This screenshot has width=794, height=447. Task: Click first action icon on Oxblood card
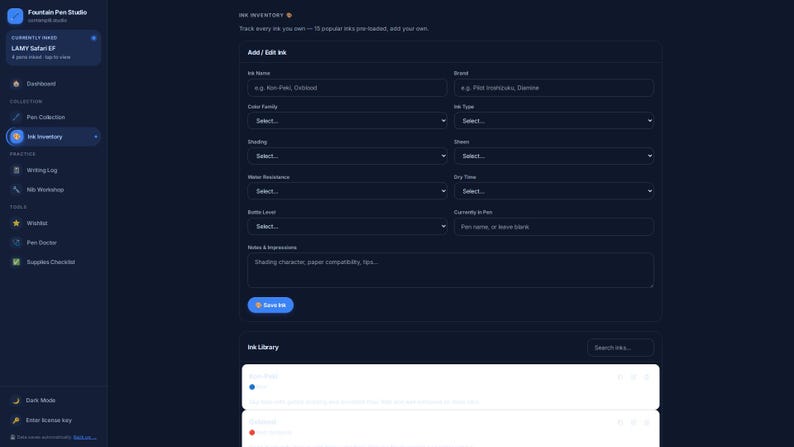tap(620, 422)
